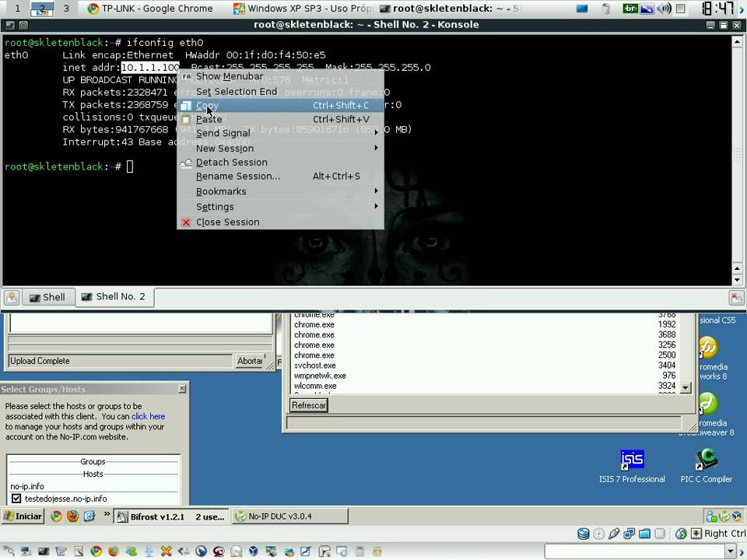
Task: Click the network monitor tray icon
Action: pyautogui.click(x=647, y=8)
